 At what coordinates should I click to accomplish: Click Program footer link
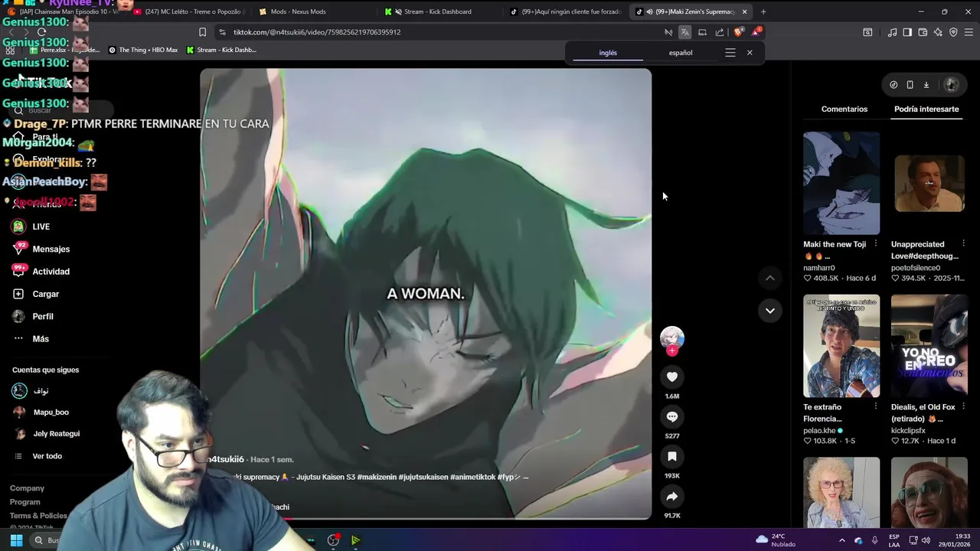point(24,502)
